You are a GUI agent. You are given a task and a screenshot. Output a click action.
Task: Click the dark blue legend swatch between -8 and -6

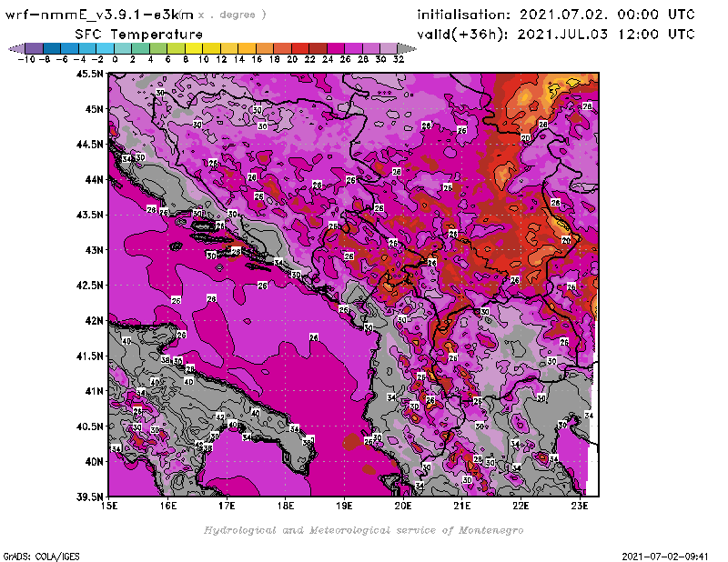pos(52,48)
